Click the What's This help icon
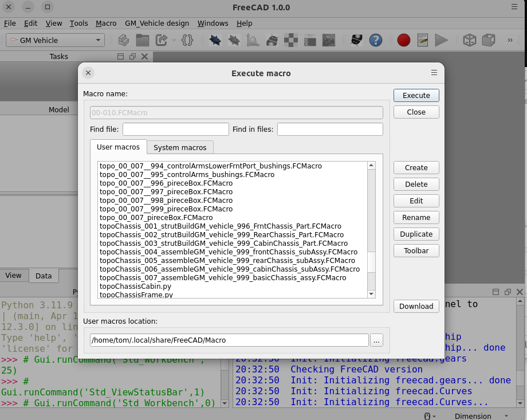527x420 pixels. 376,40
